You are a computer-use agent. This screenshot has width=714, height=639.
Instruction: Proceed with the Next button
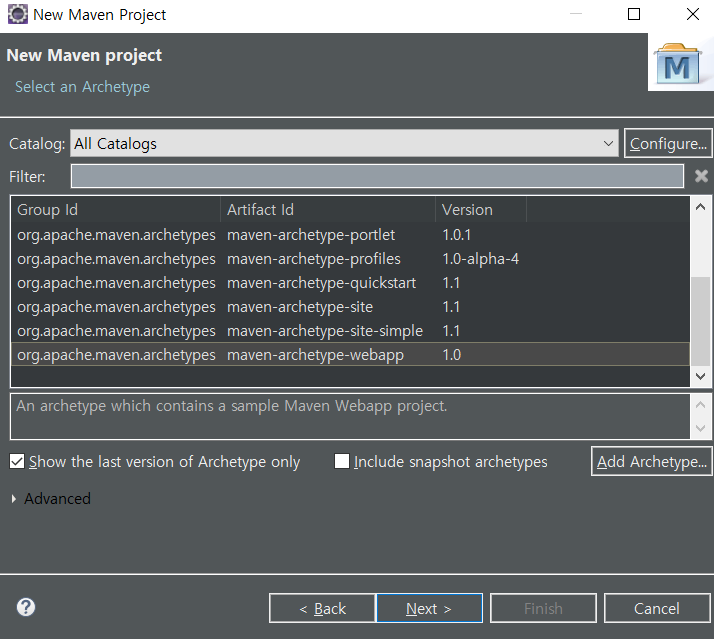(429, 608)
